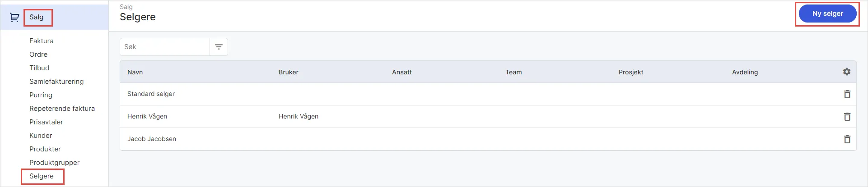Screen dimensions: 868x187
Task: Delete the Standard selger row
Action: coord(847,94)
